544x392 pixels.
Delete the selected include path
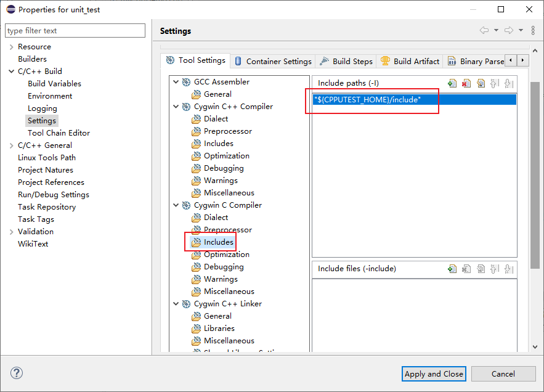(467, 83)
